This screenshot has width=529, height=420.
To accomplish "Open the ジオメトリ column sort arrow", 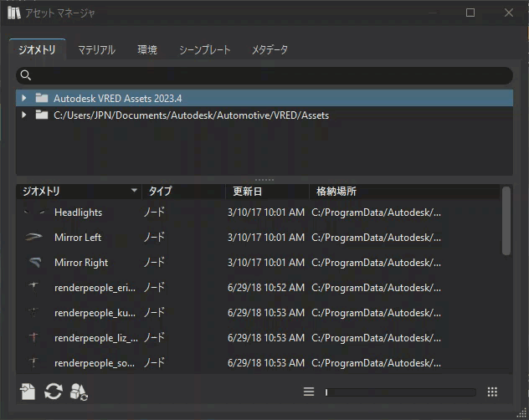I will [x=134, y=191].
